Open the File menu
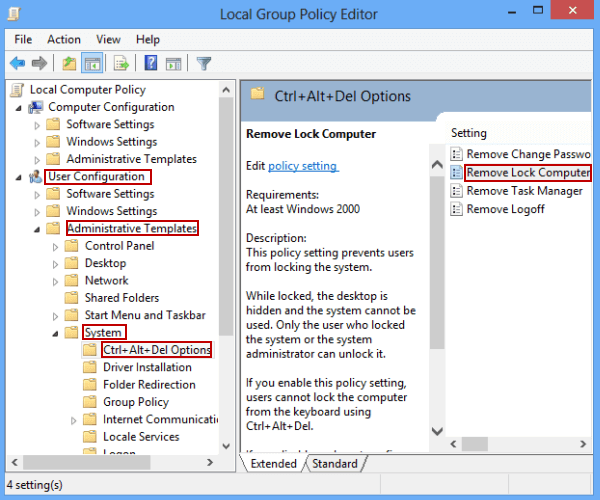 pos(23,39)
